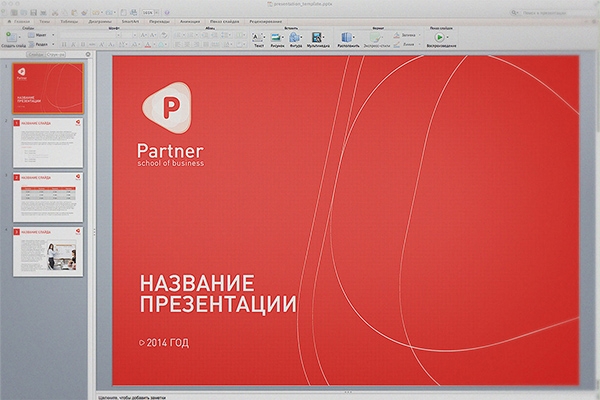Viewport: 600px width, 400px height.
Task: Select slide 4 thumbnail with photo
Action: 48,251
